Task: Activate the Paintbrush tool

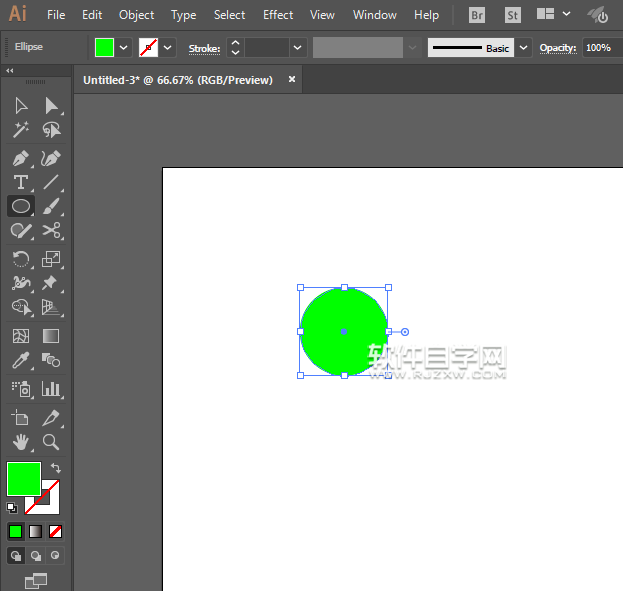Action: [51, 206]
